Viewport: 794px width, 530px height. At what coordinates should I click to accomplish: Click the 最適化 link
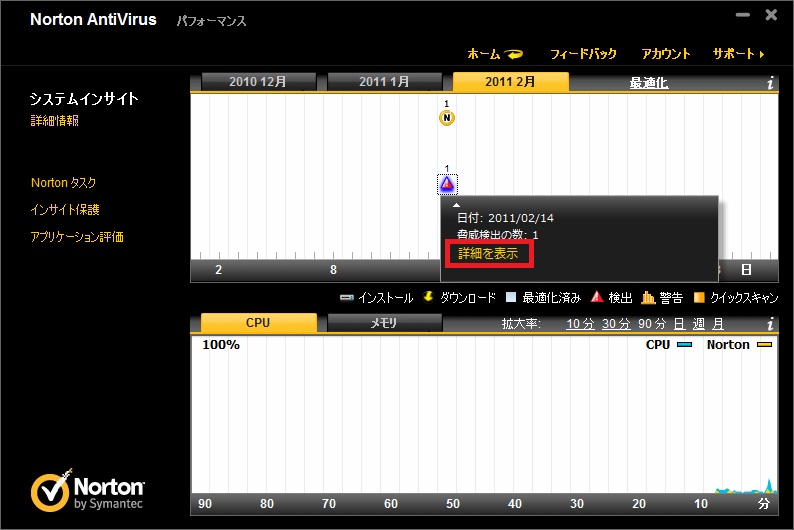[x=649, y=83]
